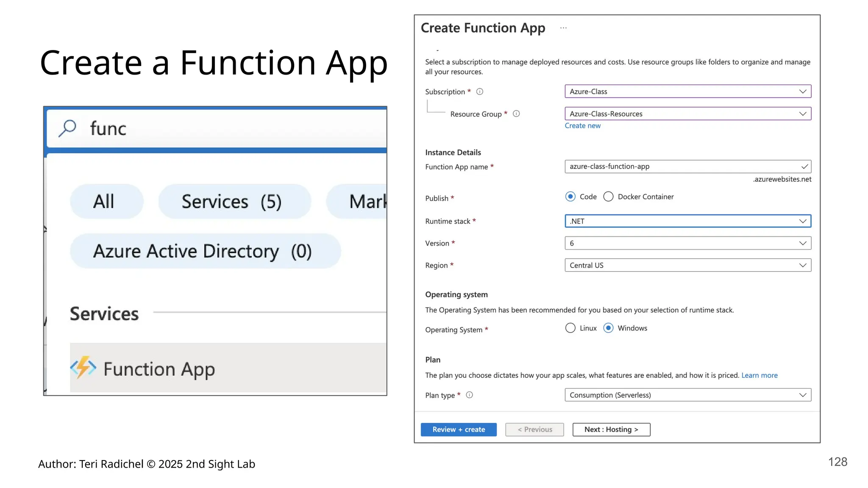Select the Docker Container publish option

click(x=608, y=197)
